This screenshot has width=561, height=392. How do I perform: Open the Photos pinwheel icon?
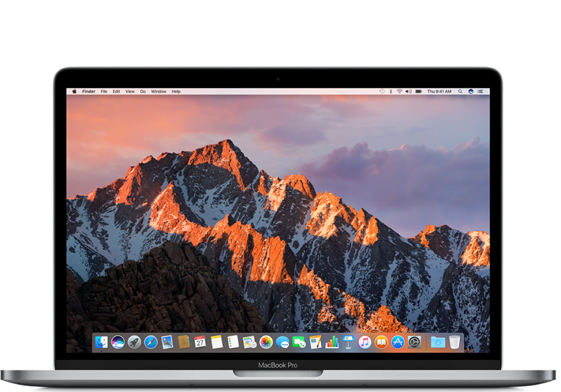pos(266,342)
